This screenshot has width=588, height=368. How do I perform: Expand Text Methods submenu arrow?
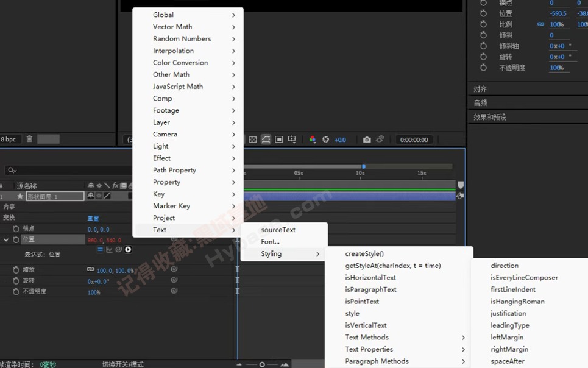[464, 338]
